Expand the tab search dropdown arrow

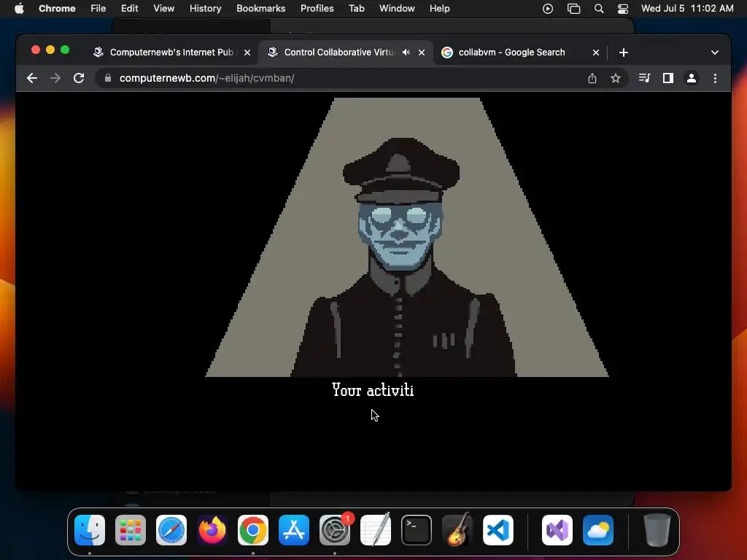[715, 52]
